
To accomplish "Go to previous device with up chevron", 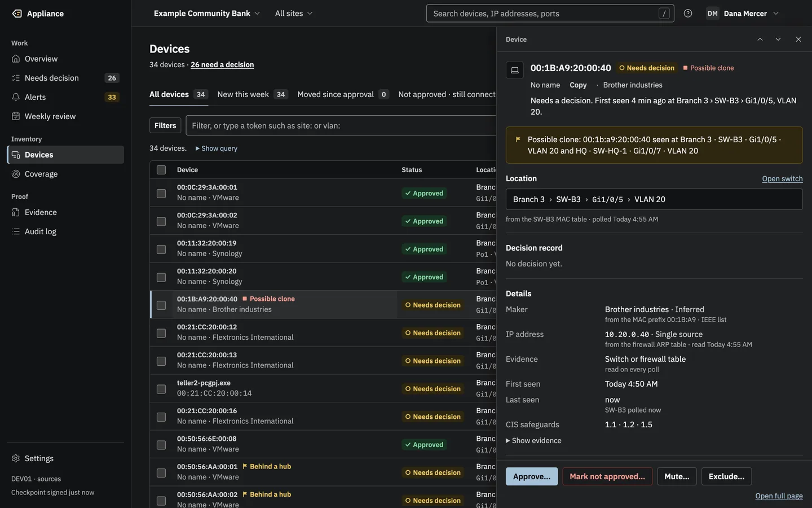I will click(760, 40).
